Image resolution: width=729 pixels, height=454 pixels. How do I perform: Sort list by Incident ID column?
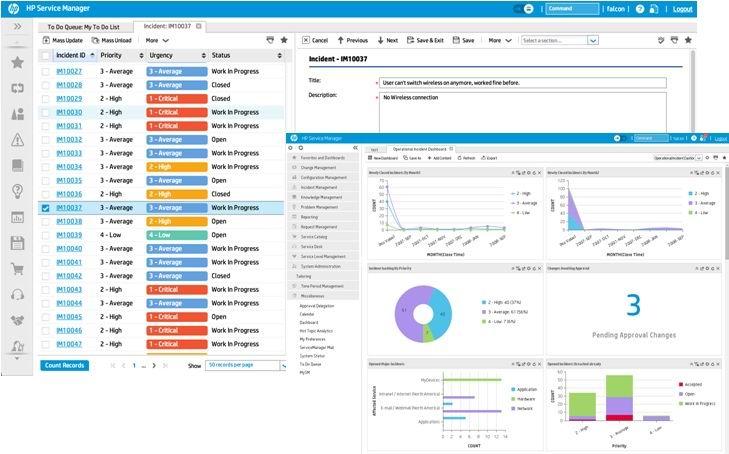click(74, 55)
